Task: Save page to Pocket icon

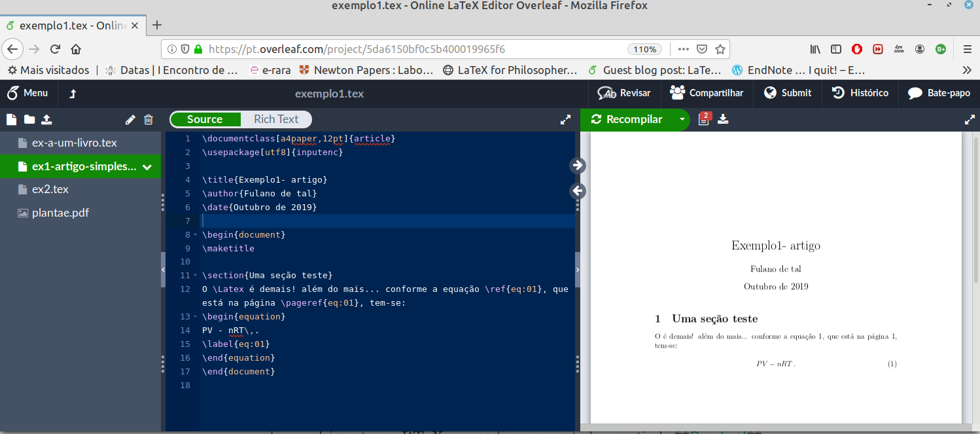Action: point(701,49)
